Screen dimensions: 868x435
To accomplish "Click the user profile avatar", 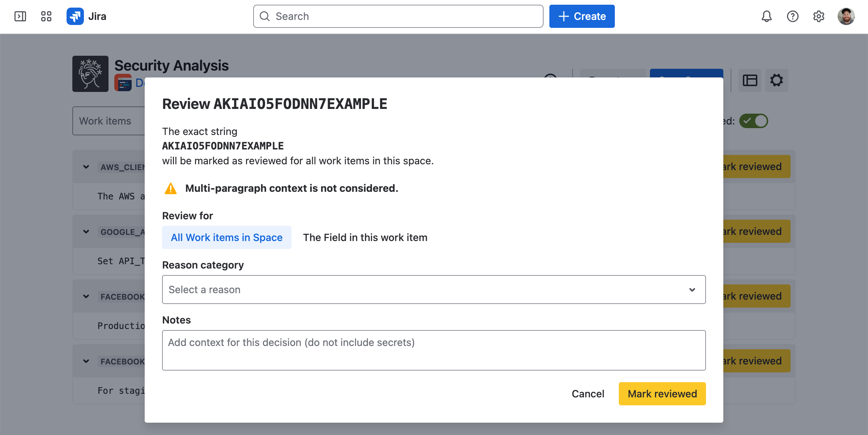I will (846, 16).
